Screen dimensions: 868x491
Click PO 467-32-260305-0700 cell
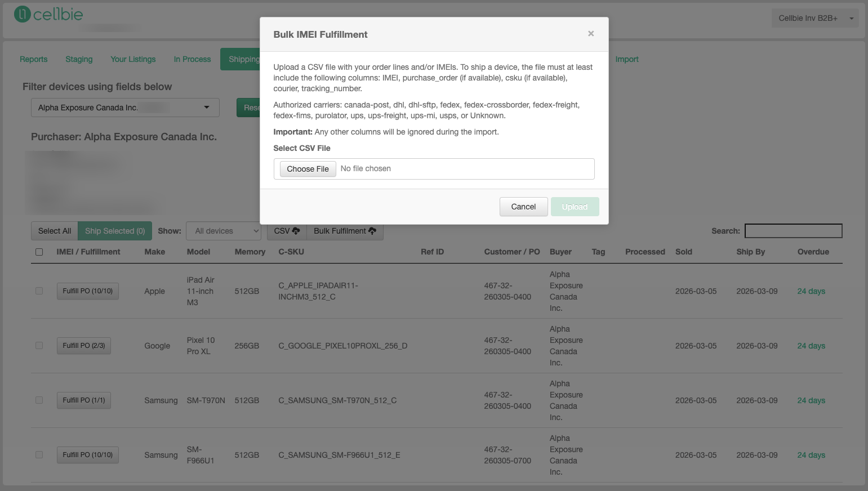[x=508, y=455]
